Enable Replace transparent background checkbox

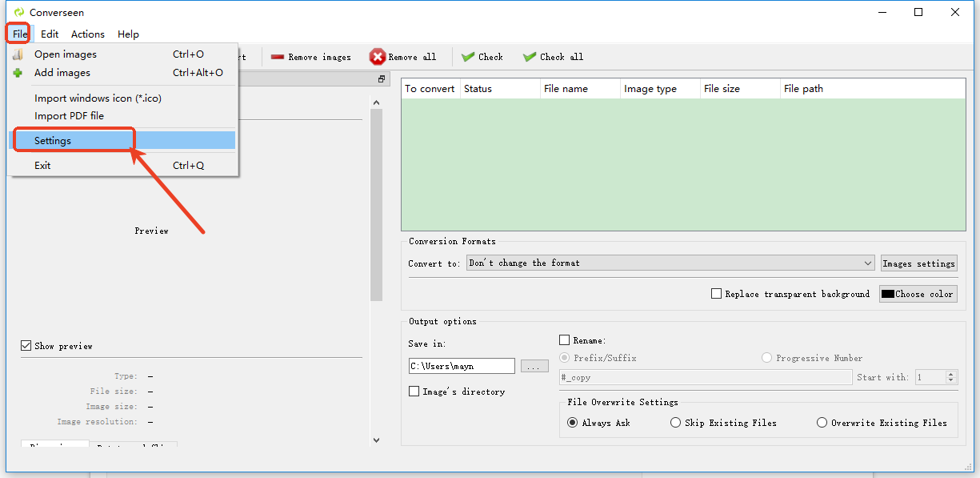(x=716, y=294)
